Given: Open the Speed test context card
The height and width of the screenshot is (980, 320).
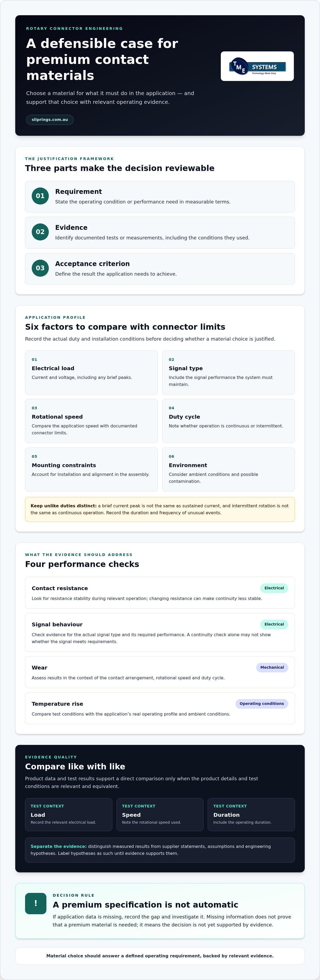Looking at the screenshot, I should click(160, 814).
